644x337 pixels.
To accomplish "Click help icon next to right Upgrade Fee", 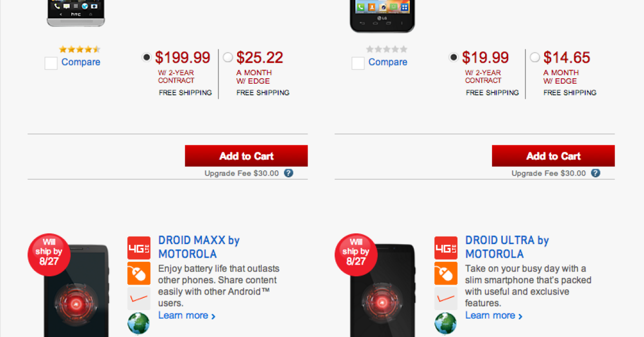I will pyautogui.click(x=596, y=173).
